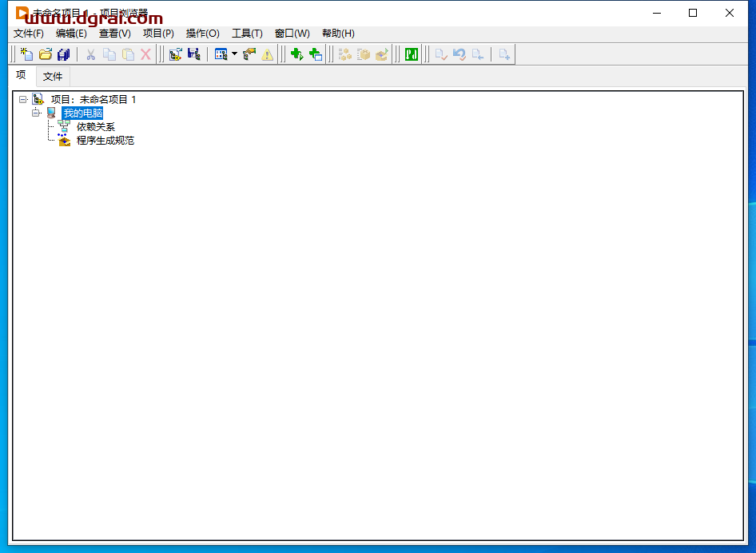
Task: Click the dependencies icon beside 依赖关系
Action: [64, 126]
